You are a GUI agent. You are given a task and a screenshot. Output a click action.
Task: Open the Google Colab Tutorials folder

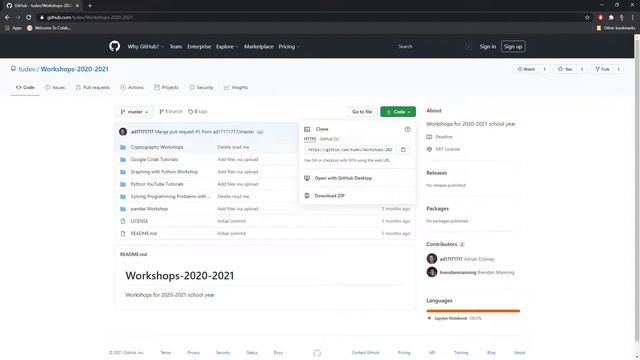[154, 160]
